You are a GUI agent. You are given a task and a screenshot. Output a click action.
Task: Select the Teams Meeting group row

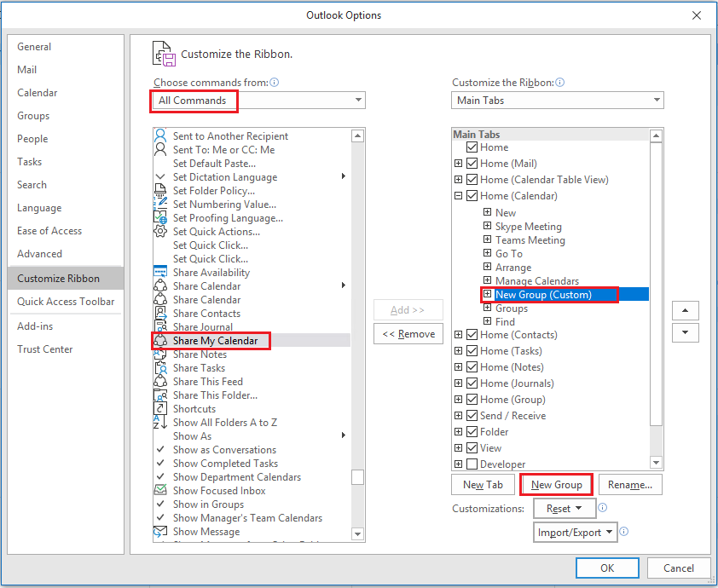click(530, 239)
